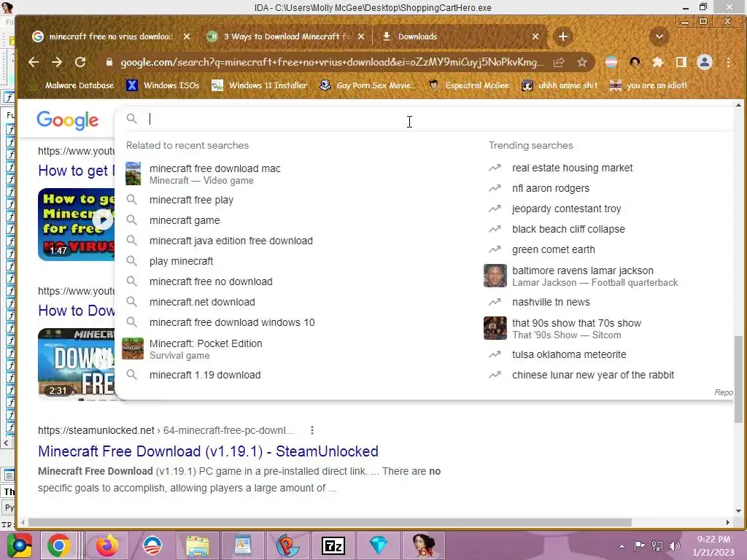Play the 1:47 YouTube video thumbnail
This screenshot has width=747, height=560.
tap(76, 225)
